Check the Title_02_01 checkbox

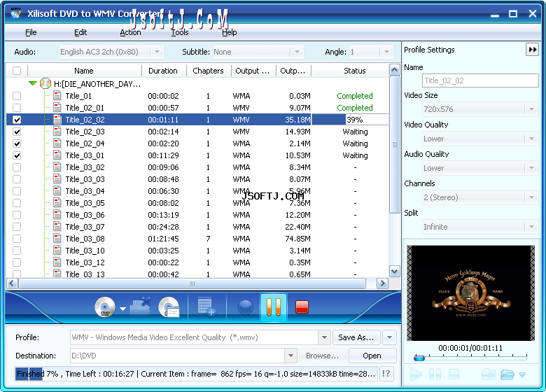pos(17,108)
